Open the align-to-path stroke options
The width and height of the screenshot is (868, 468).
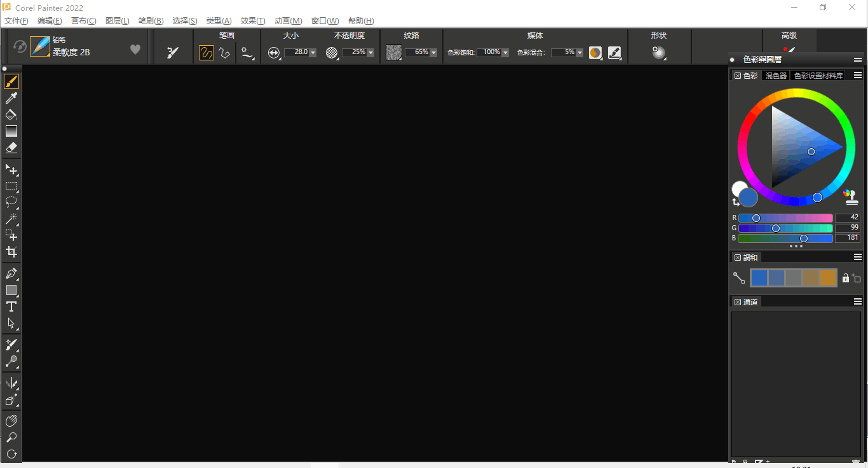click(248, 53)
